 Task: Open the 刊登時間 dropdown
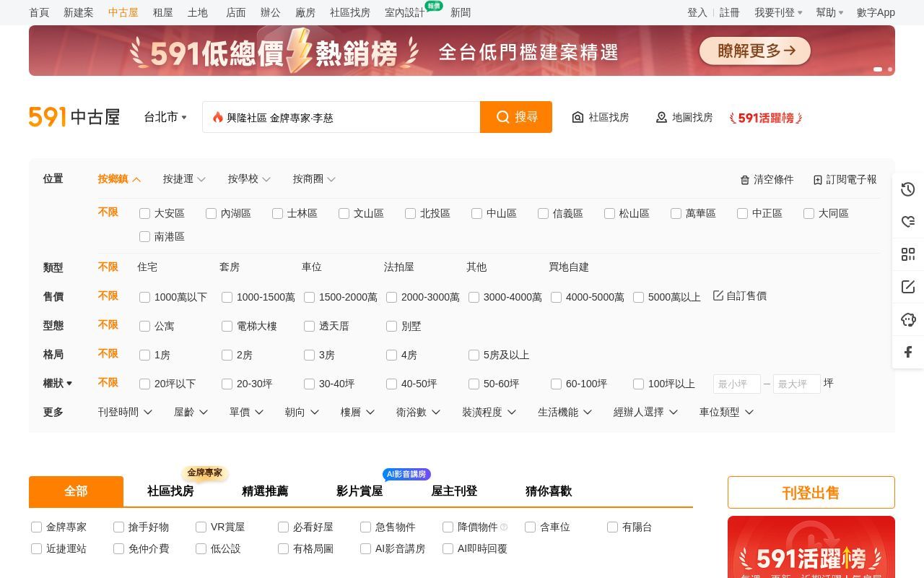125,412
